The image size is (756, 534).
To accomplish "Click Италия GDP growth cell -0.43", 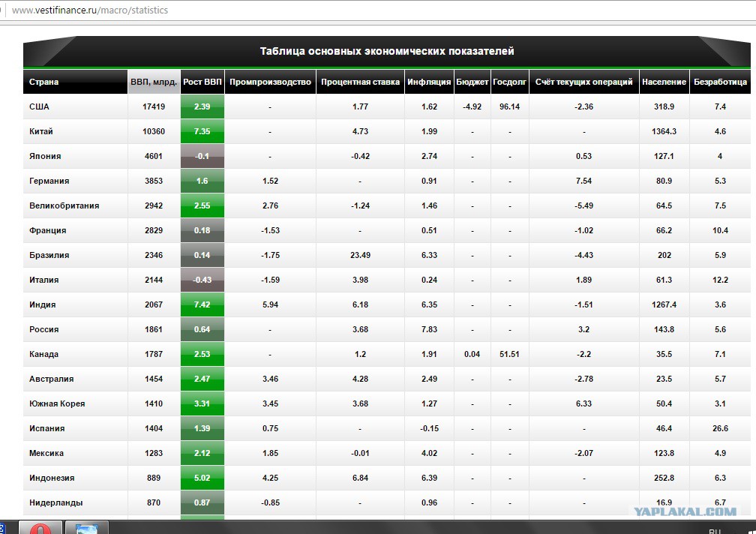I will 202,280.
